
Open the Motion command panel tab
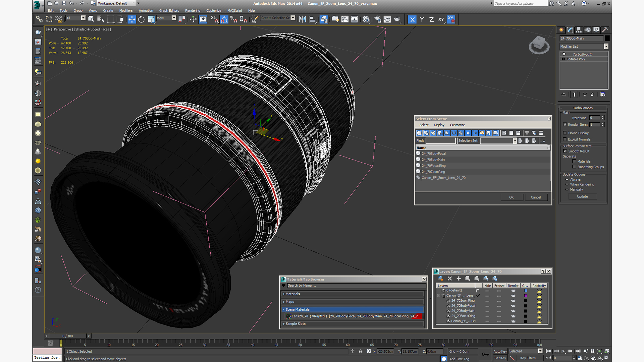[588, 30]
